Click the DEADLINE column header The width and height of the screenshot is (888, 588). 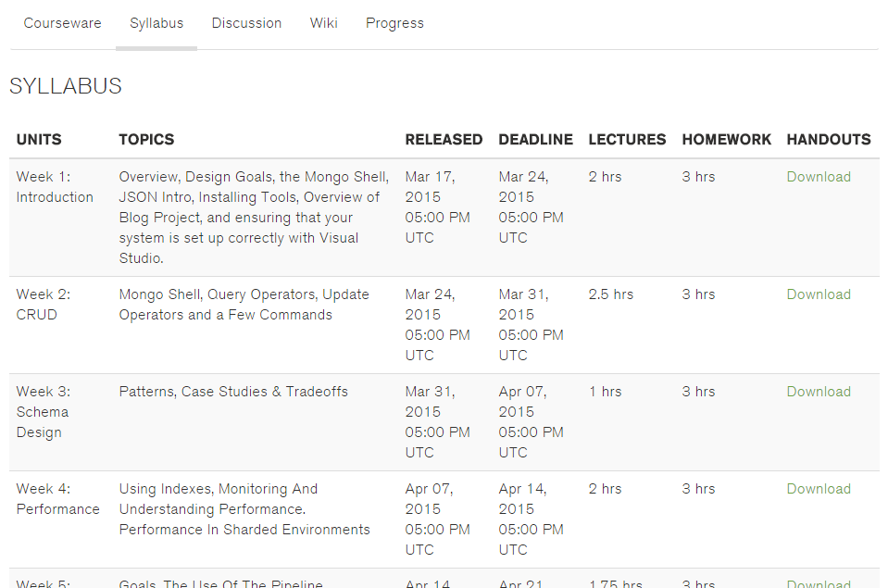[535, 139]
